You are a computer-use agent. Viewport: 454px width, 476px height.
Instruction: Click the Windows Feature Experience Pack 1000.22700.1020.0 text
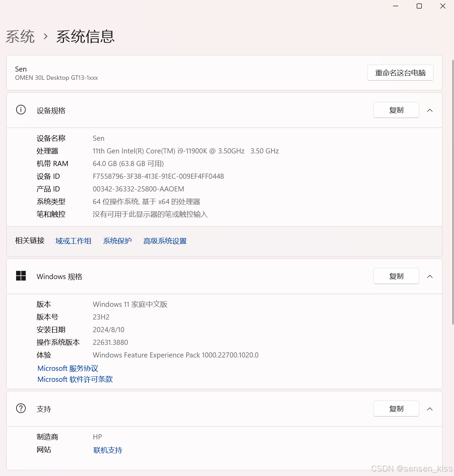point(176,355)
